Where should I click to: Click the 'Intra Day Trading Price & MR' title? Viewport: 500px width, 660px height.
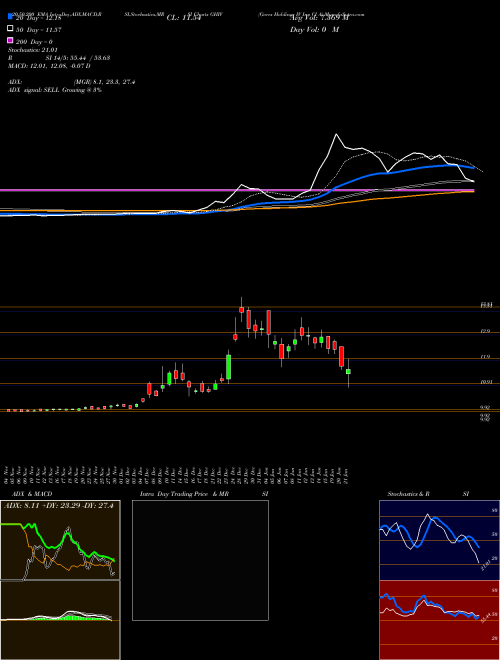pyautogui.click(x=184, y=494)
